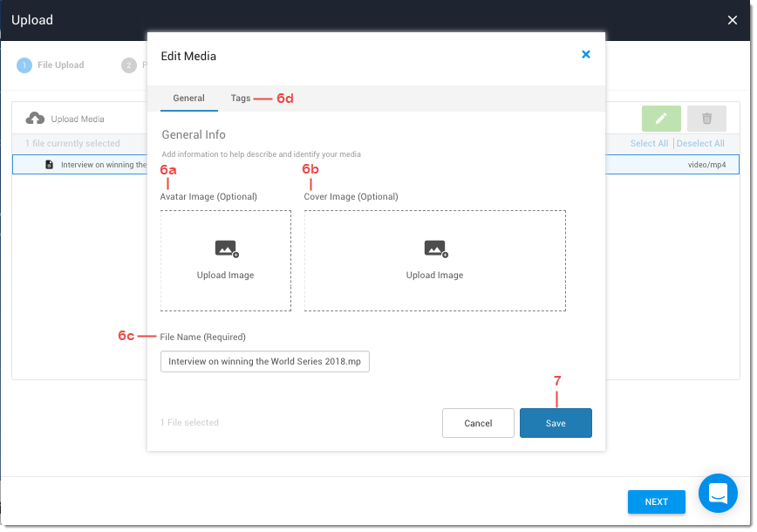Image resolution: width=757 pixels, height=532 pixels.
Task: Click the Cover Image upload picture icon
Action: click(434, 249)
